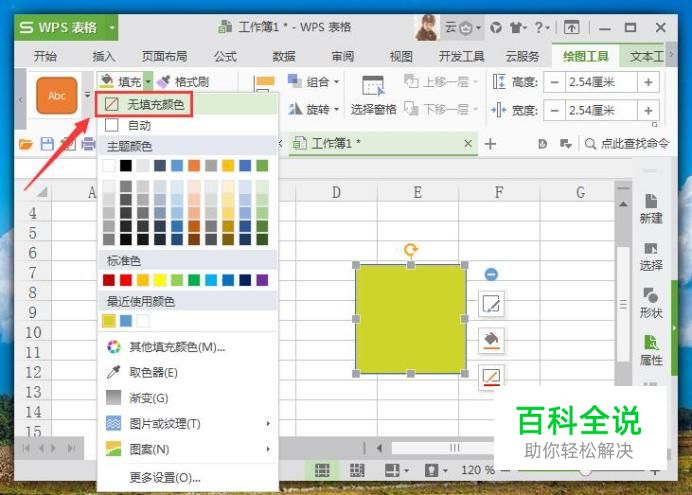Expand the Pattern fill submenu
The width and height of the screenshot is (692, 495).
tap(188, 449)
